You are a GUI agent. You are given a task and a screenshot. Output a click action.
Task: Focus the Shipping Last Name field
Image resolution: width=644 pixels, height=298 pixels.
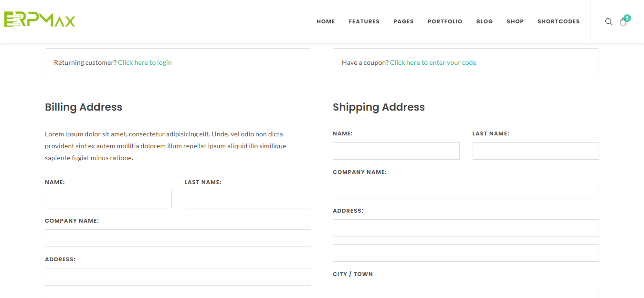tap(536, 151)
